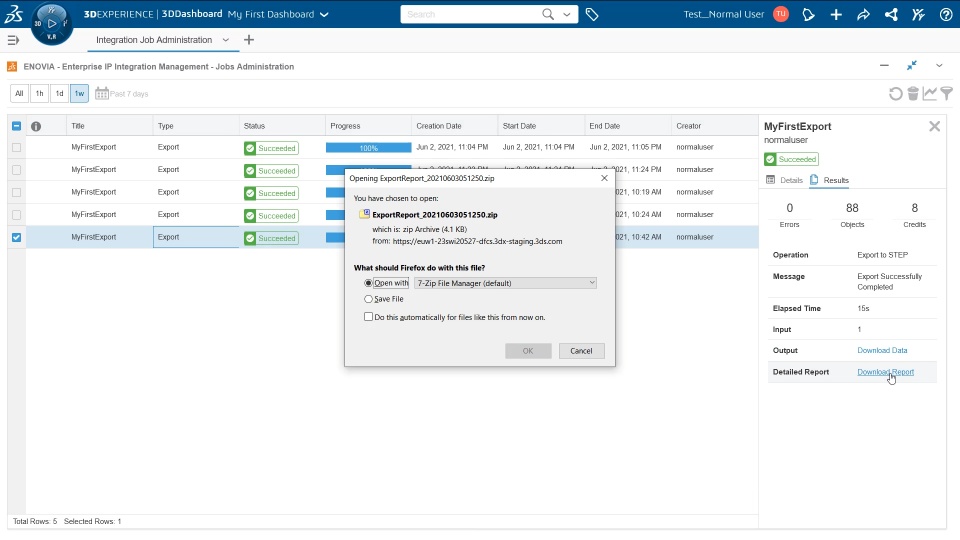
Task: Open the filter funnel icon
Action: pos(947,93)
